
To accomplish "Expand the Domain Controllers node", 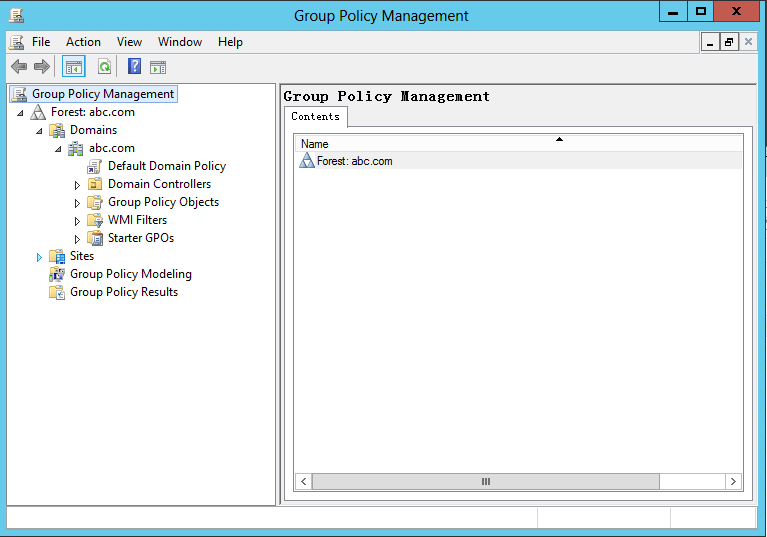I will coord(77,185).
